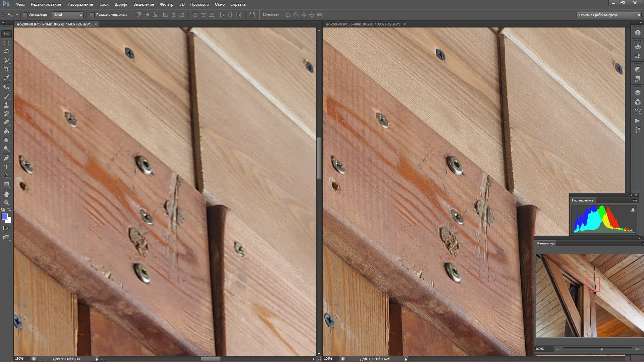
Task: Select the Pen tool
Action: click(6, 158)
